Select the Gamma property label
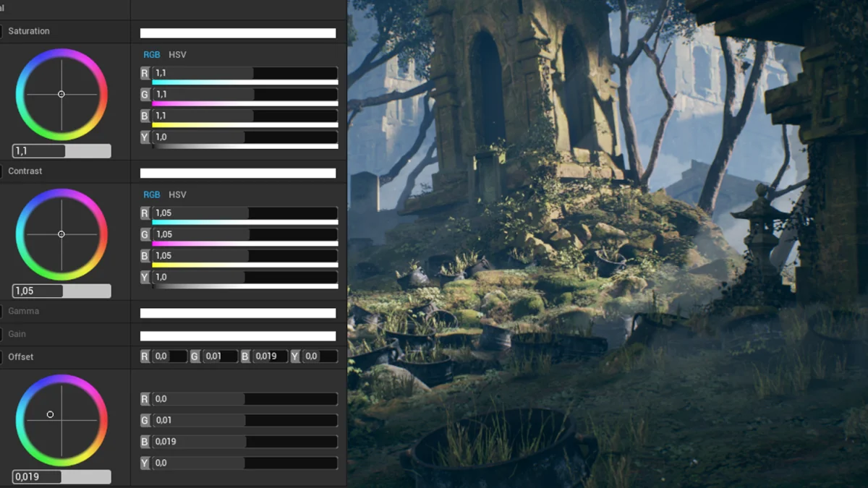 24,311
